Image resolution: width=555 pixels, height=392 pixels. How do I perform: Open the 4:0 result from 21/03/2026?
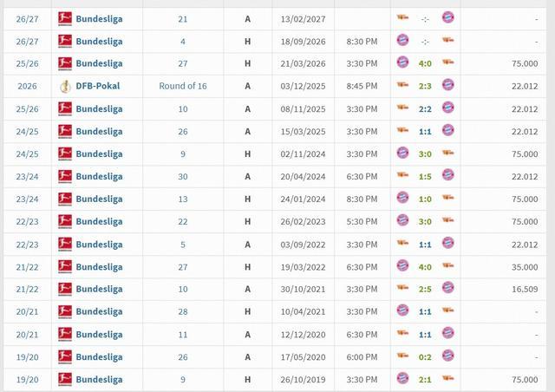coord(425,63)
